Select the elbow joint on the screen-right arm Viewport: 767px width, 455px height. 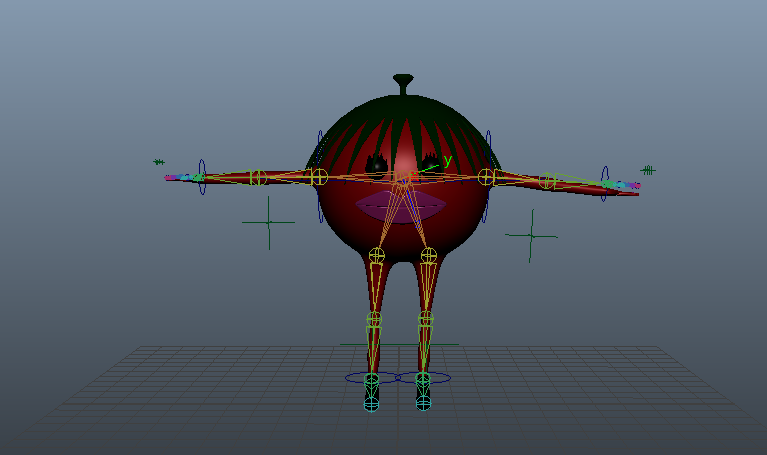547,181
